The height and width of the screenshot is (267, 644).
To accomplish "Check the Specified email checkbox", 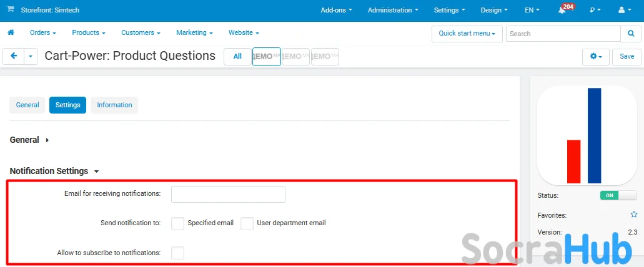I will 177,223.
